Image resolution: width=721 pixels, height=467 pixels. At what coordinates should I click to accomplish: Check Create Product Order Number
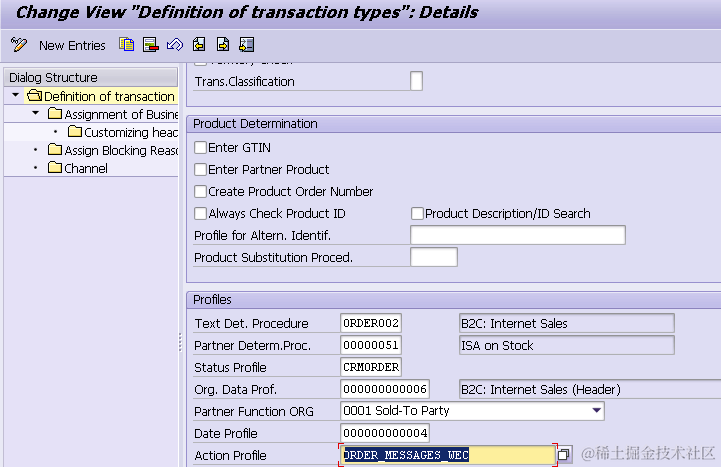click(200, 192)
